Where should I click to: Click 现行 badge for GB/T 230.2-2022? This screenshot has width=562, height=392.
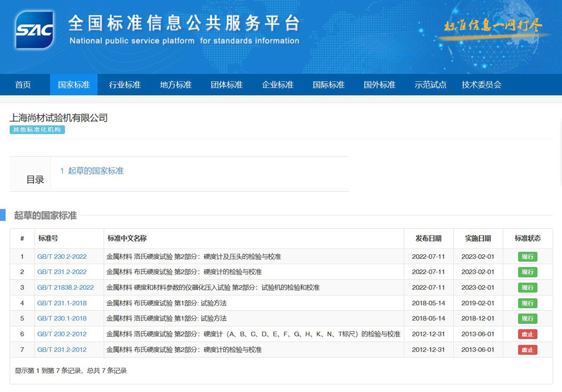(528, 257)
